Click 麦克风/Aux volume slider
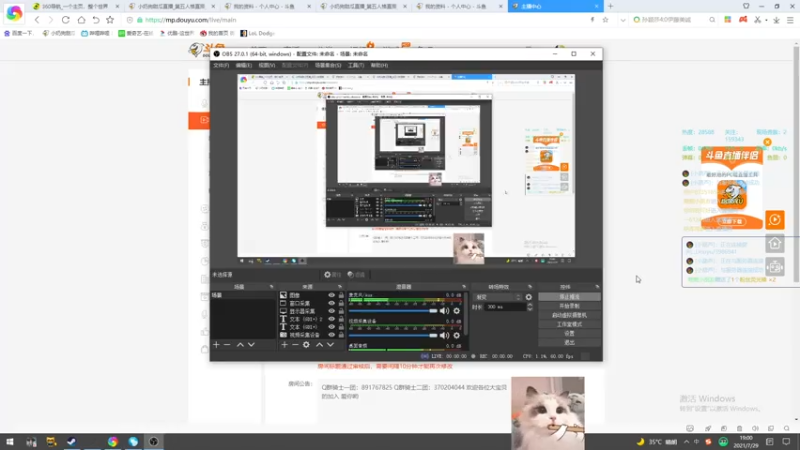 393,311
